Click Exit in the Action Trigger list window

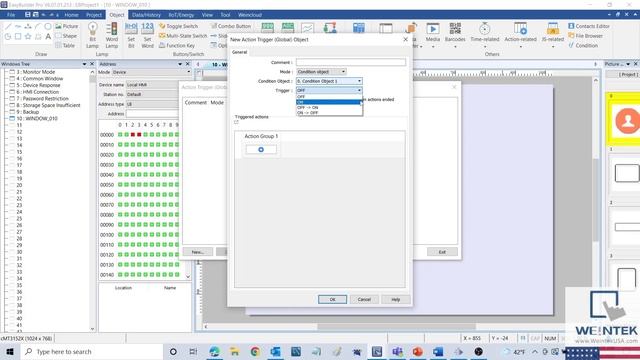pyautogui.click(x=442, y=252)
